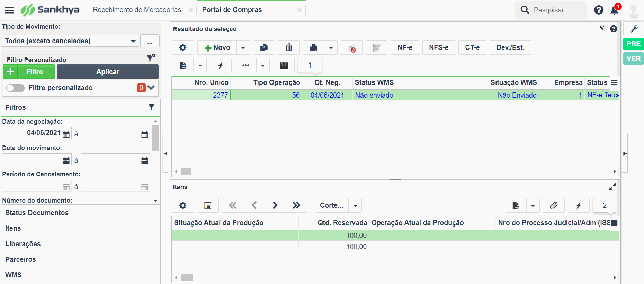The height and width of the screenshot is (284, 644).
Task: Click the grayed-out stacked pages icon beside NF-e
Action: [376, 47]
